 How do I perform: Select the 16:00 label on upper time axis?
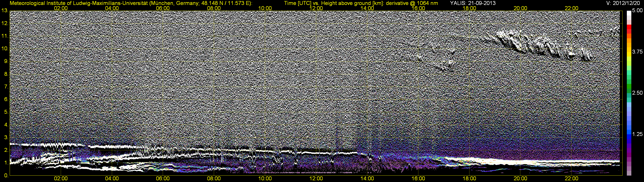(418, 8)
